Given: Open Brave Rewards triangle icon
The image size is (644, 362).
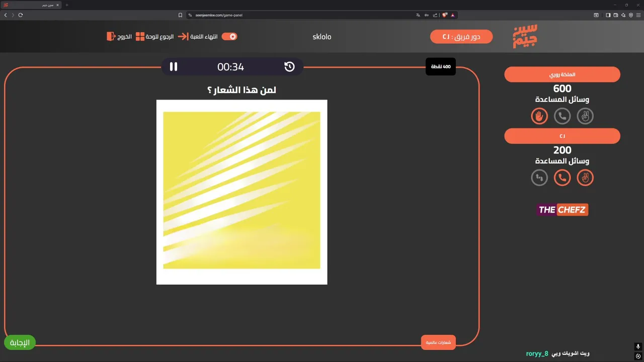Looking at the screenshot, I should coord(453,15).
